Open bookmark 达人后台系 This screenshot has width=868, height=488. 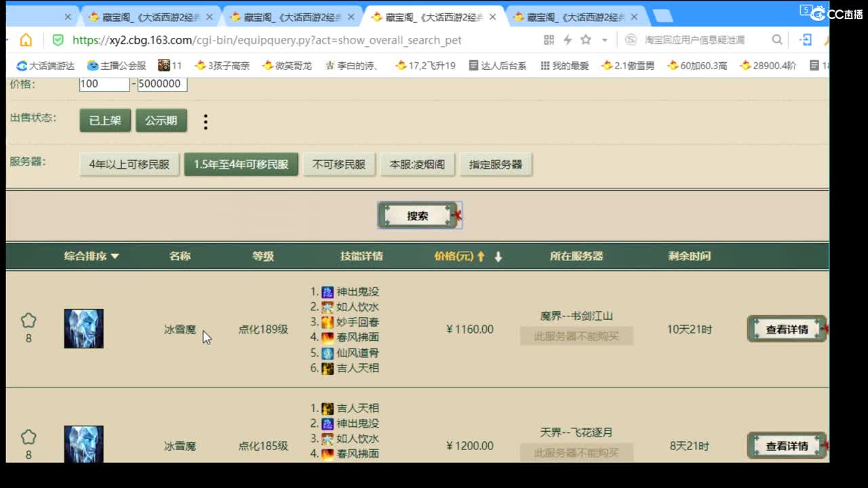(498, 66)
